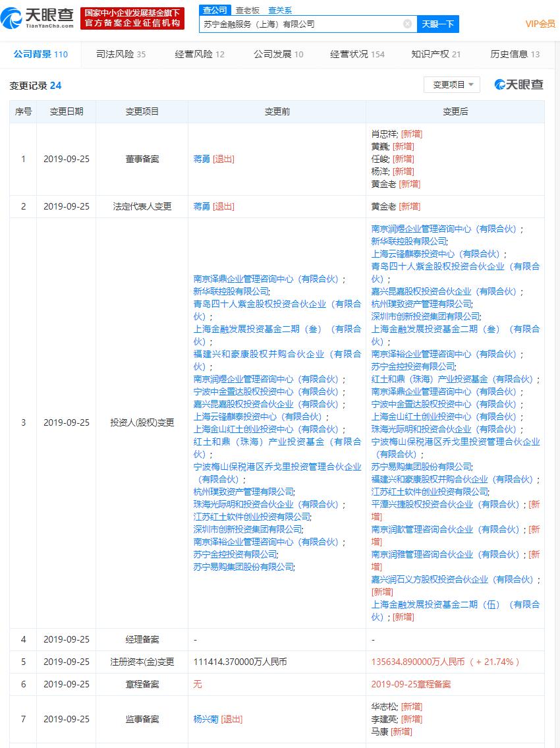Image resolution: width=560 pixels, height=748 pixels.
Task: Open 杭州璞致资产管理有限公司 in the 变更前 column
Action: 244,492
